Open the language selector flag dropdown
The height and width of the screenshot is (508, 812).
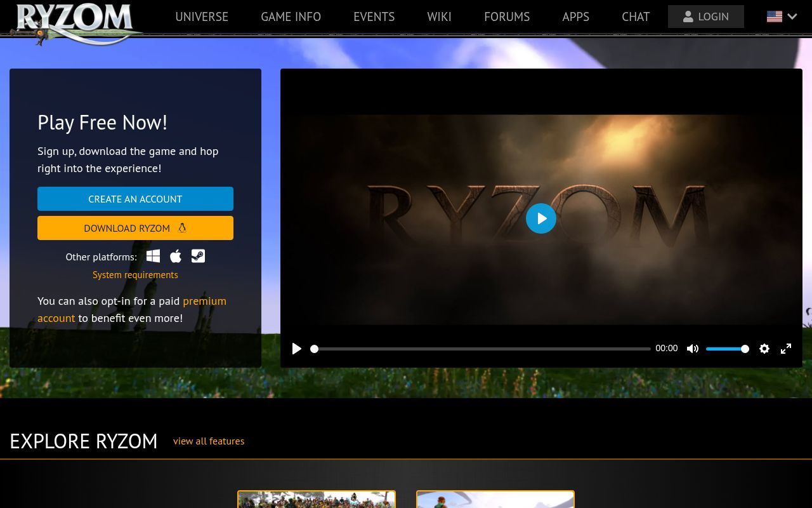click(782, 17)
